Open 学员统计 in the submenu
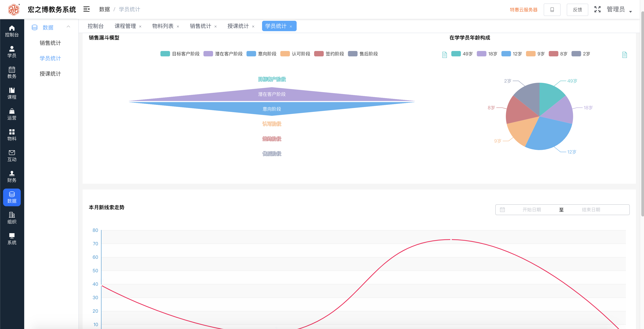Screen dimensions: 644x329 pos(50,58)
